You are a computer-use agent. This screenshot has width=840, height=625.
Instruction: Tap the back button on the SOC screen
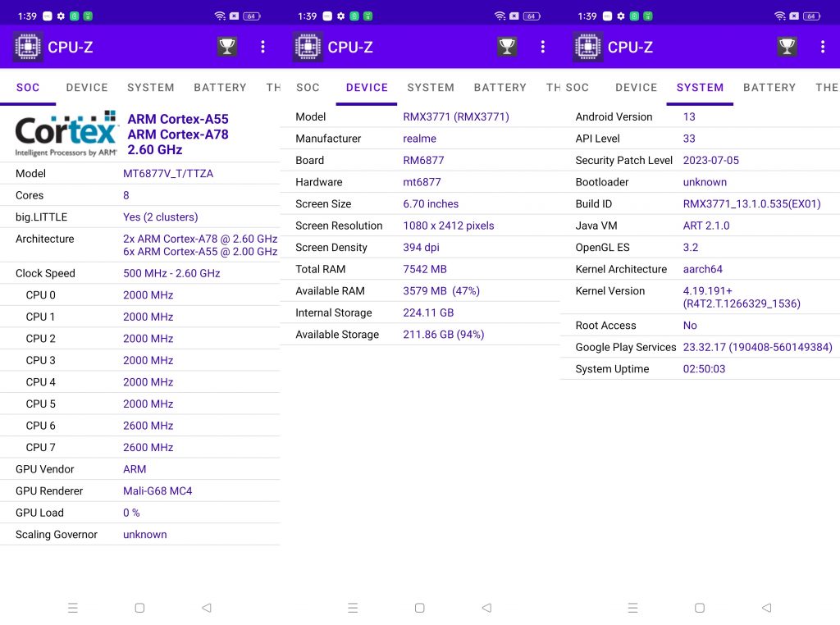click(x=207, y=608)
